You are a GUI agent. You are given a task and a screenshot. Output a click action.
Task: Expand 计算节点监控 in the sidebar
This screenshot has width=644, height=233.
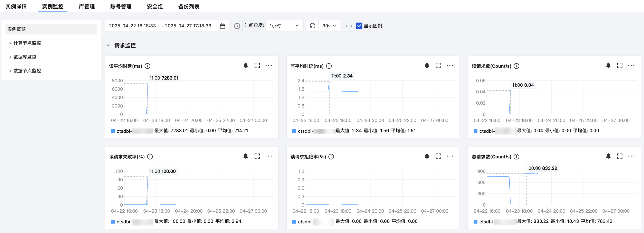click(27, 43)
